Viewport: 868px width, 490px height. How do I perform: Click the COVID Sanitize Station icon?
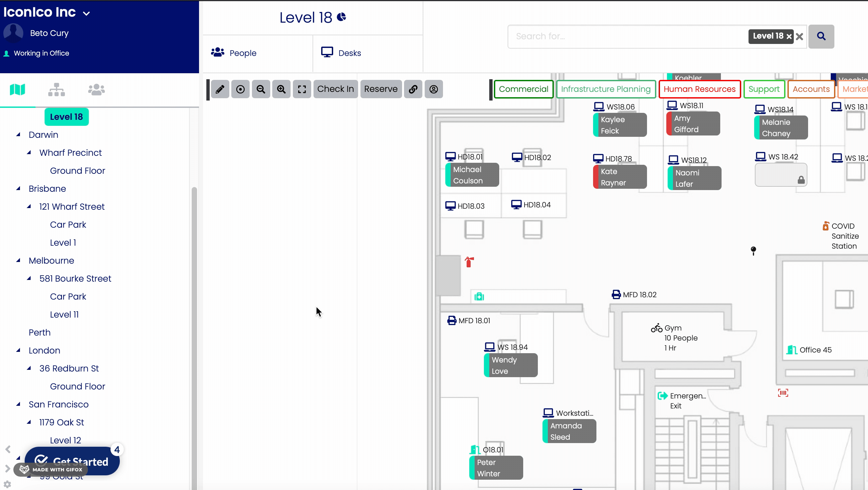825,226
